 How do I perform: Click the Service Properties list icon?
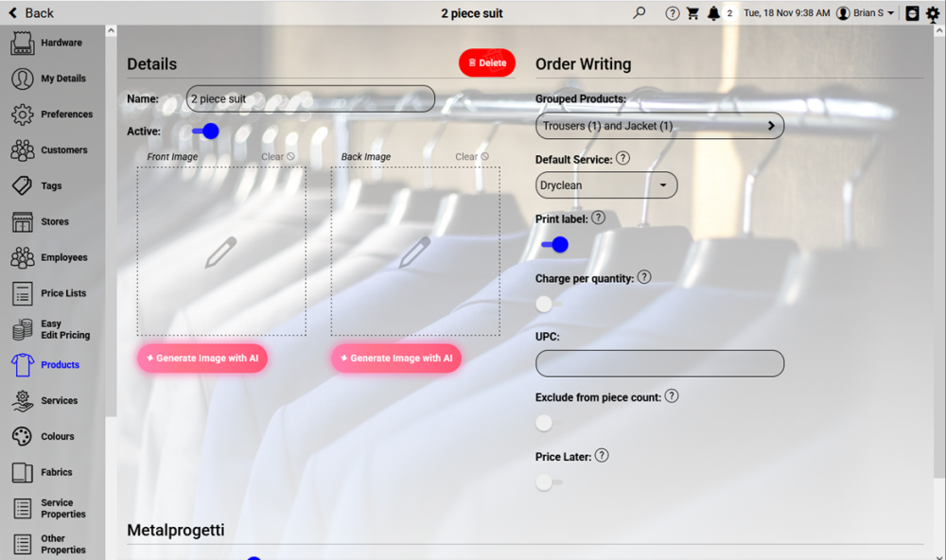(23, 508)
